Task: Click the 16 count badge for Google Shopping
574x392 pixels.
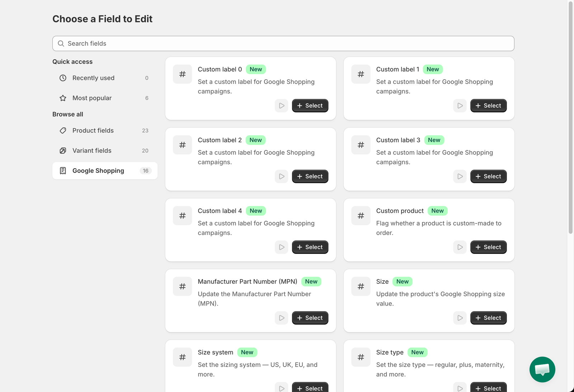Action: pos(146,171)
